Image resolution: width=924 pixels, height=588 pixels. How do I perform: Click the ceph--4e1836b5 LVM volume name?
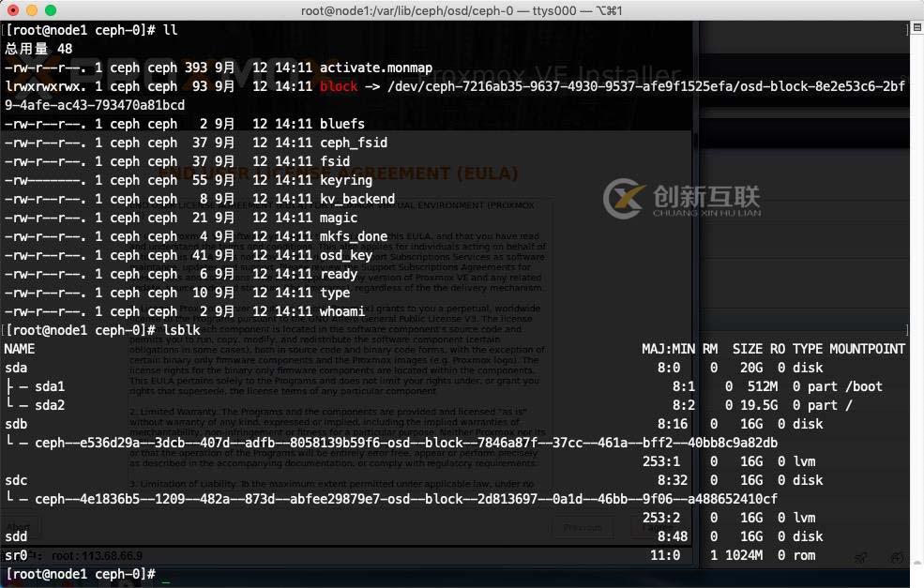(406, 499)
